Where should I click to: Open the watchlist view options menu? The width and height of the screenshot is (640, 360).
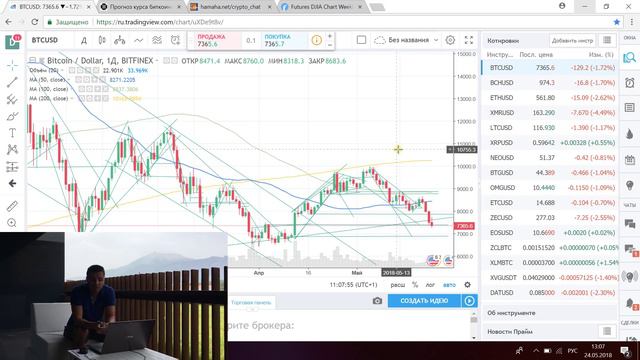(x=607, y=40)
